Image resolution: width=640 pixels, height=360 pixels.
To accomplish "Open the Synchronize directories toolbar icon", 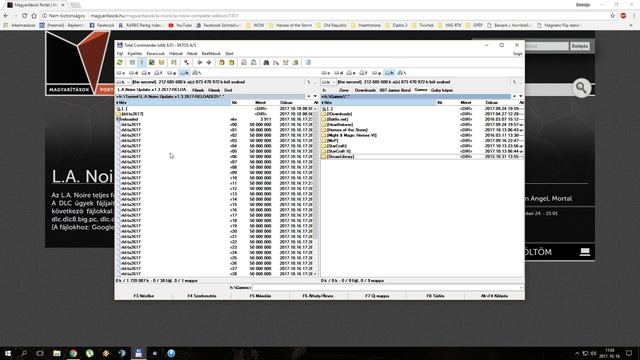I will pyautogui.click(x=286, y=62).
